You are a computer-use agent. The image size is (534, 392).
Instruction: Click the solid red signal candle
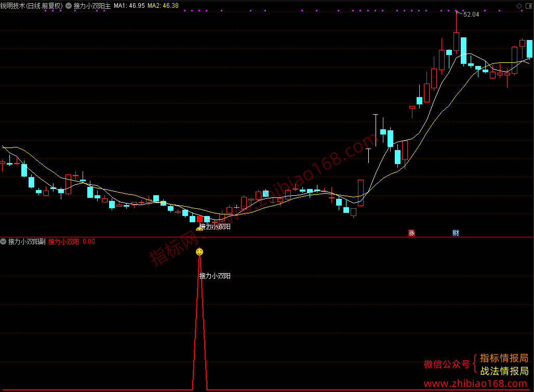pyautogui.click(x=199, y=219)
